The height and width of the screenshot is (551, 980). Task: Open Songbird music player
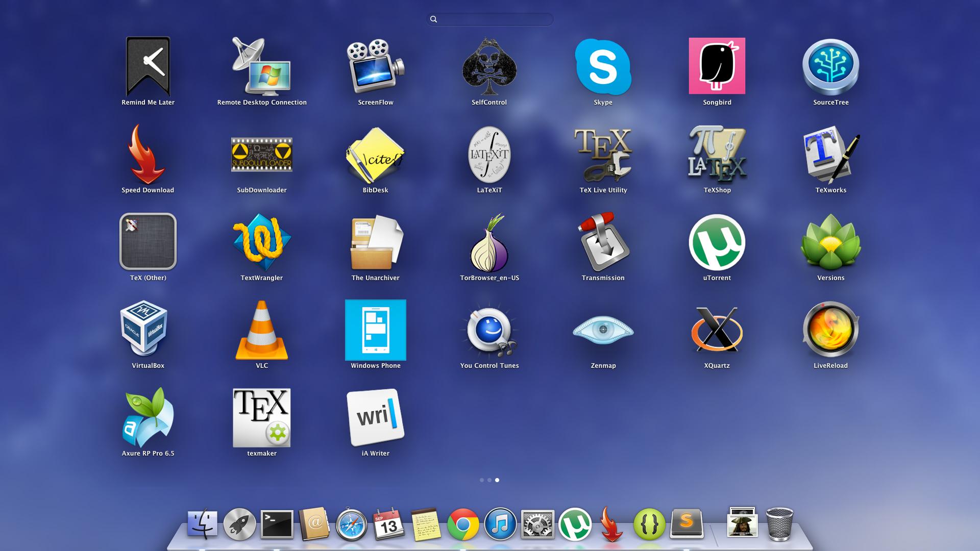click(717, 66)
